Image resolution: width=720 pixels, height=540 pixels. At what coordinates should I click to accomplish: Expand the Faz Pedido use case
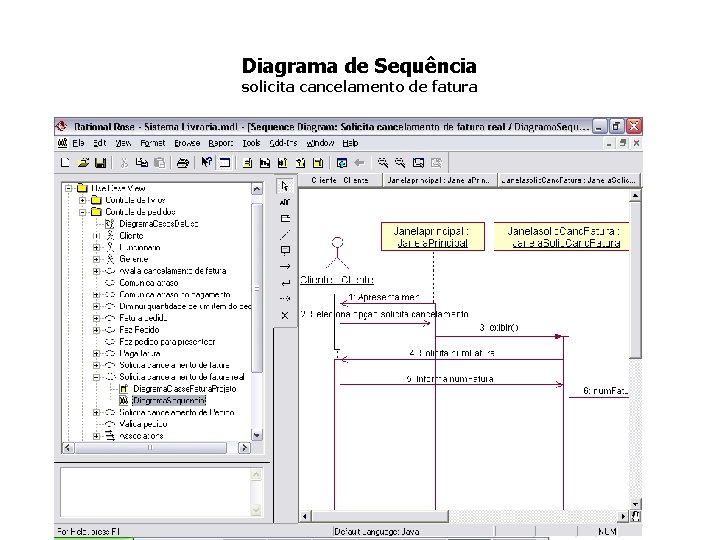pyautogui.click(x=96, y=330)
